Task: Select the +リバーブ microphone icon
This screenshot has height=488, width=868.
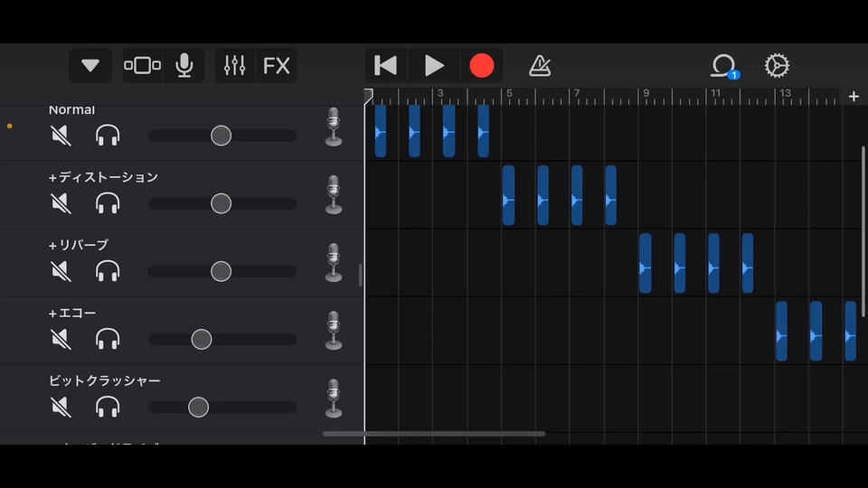Action: click(x=334, y=263)
